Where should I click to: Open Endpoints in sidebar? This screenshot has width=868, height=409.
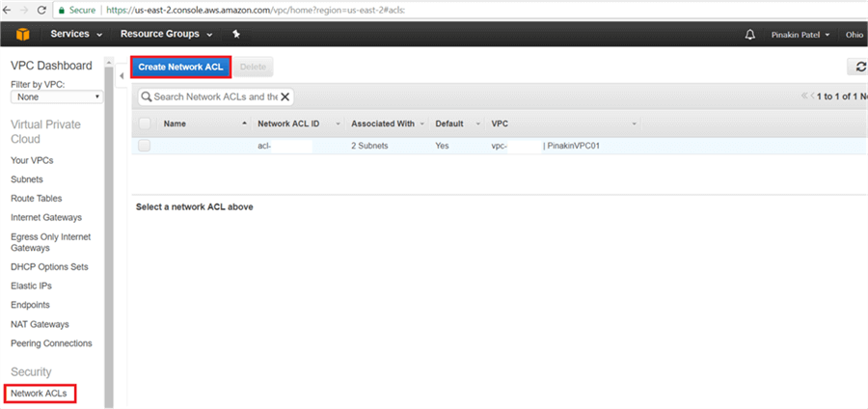point(30,305)
